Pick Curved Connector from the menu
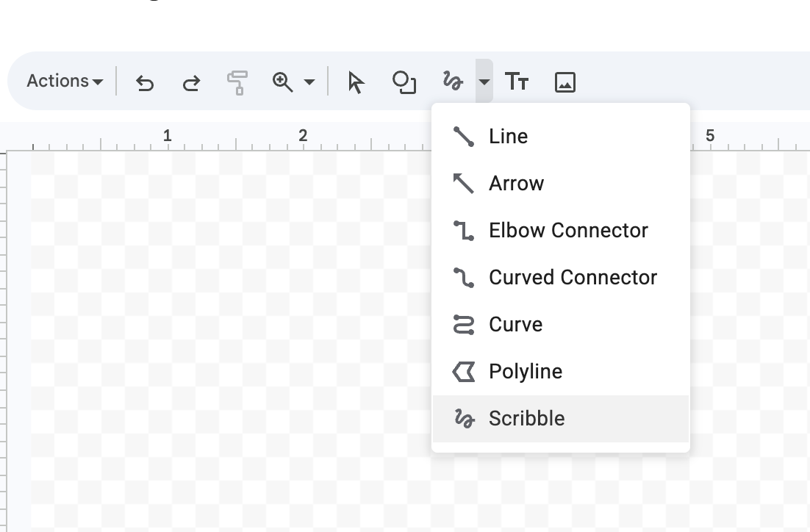 tap(573, 277)
